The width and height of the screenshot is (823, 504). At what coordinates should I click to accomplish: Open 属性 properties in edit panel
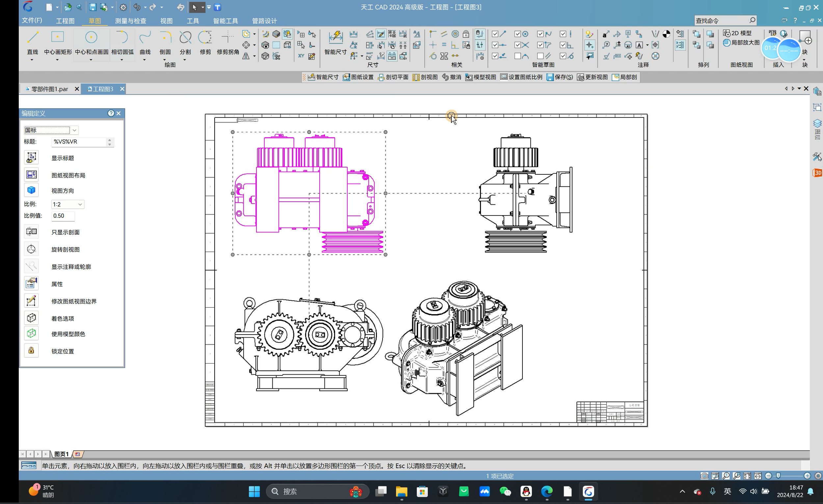click(31, 283)
